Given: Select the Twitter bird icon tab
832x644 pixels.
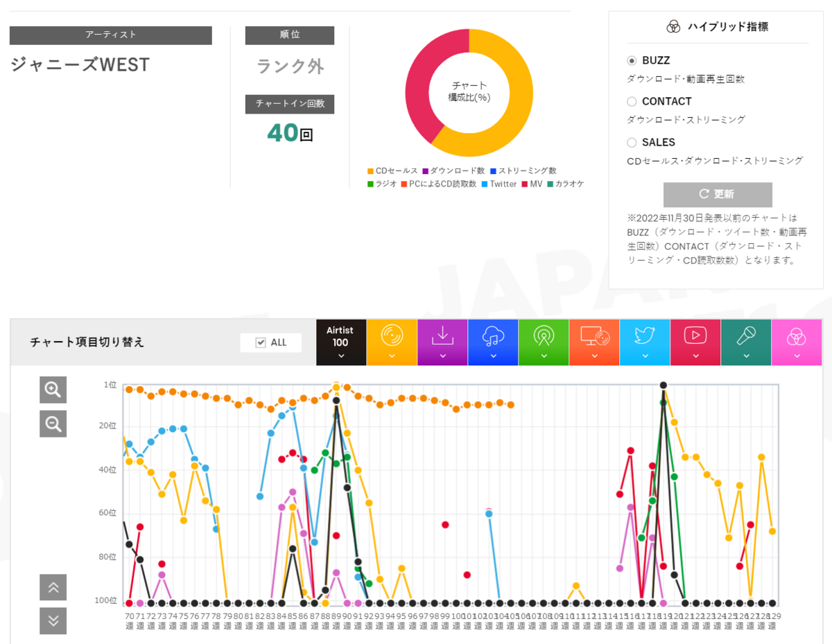Looking at the screenshot, I should pos(645,342).
